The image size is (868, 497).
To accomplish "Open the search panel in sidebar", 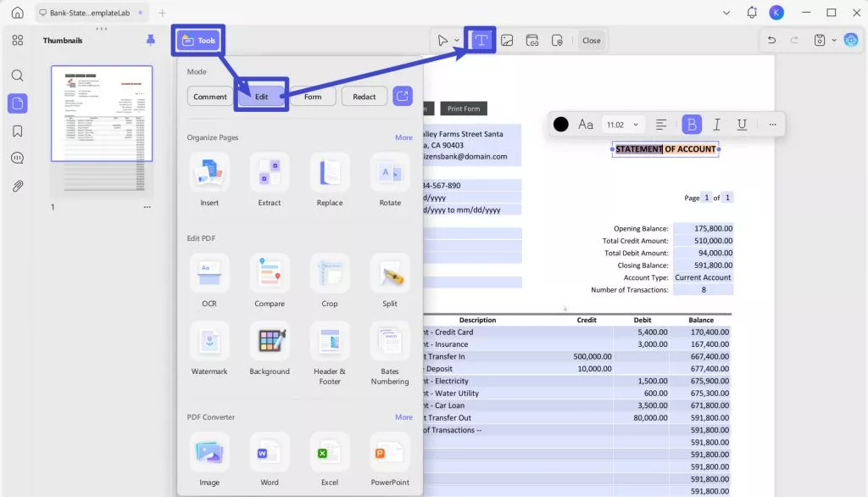I will (18, 75).
